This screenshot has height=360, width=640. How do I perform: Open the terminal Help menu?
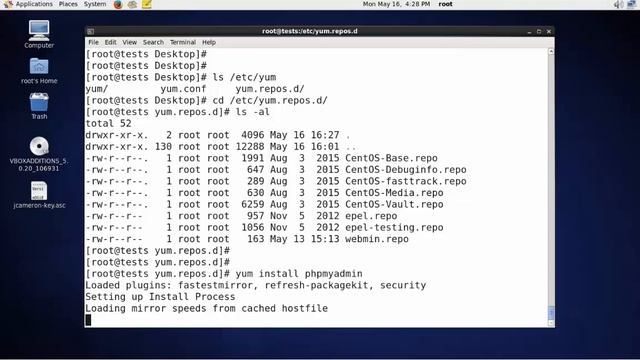[x=209, y=42]
